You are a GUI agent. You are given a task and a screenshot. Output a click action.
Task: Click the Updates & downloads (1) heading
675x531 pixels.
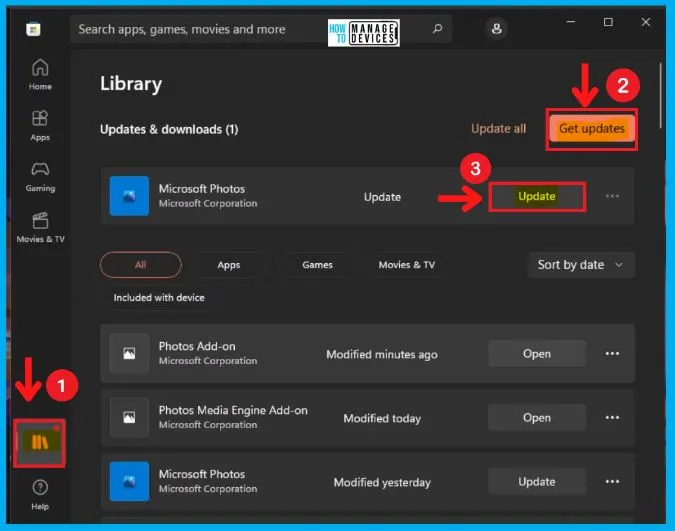[x=169, y=130]
